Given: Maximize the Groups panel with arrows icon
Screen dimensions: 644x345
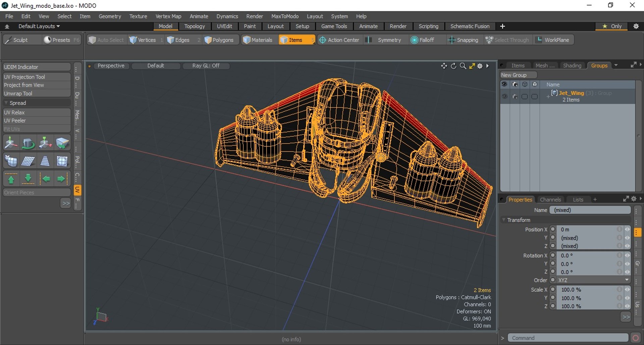Looking at the screenshot, I should point(633,65).
